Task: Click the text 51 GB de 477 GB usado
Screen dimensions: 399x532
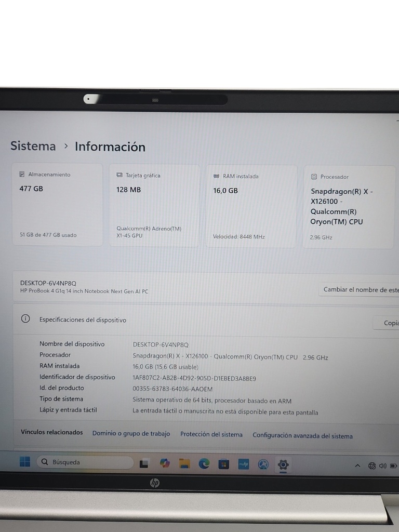Action: click(x=48, y=235)
